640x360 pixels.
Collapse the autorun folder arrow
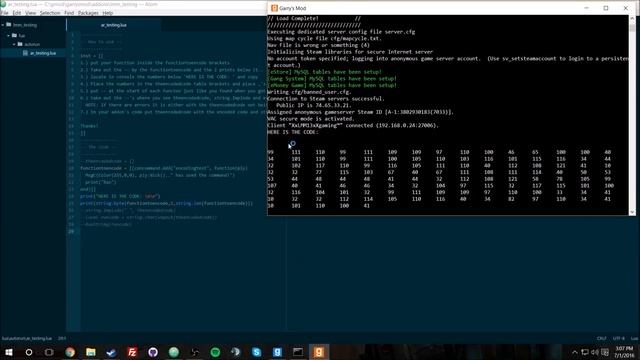click(14, 44)
